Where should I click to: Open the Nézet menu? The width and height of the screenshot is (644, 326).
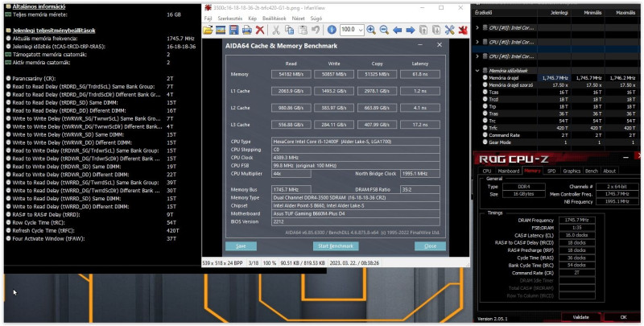coord(298,19)
